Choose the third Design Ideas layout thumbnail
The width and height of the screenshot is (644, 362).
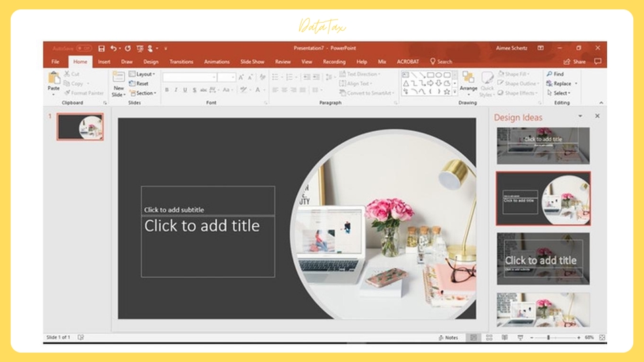[x=543, y=259]
